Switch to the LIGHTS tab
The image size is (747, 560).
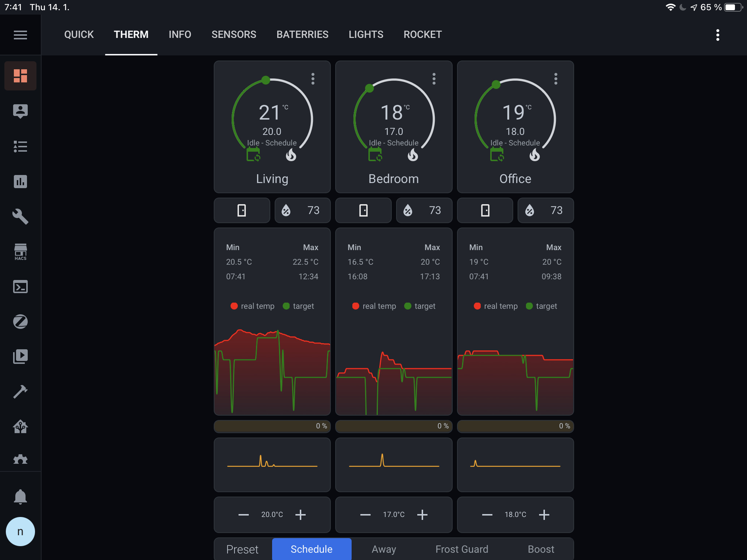point(366,35)
